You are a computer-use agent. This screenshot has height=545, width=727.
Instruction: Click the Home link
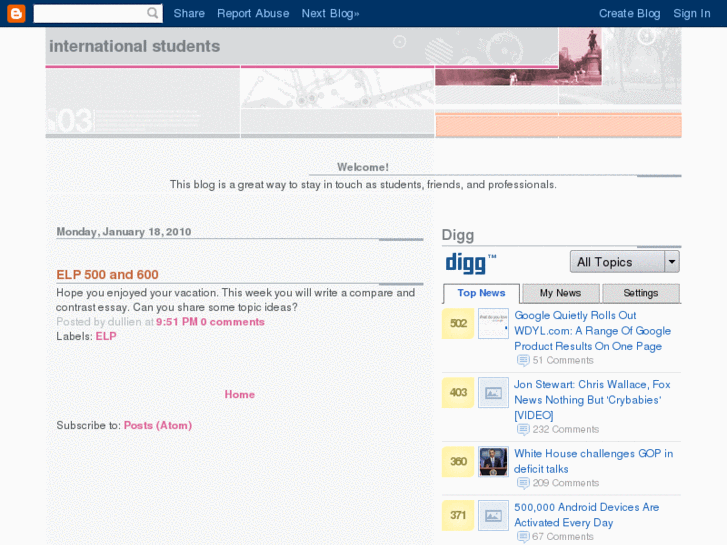(240, 395)
